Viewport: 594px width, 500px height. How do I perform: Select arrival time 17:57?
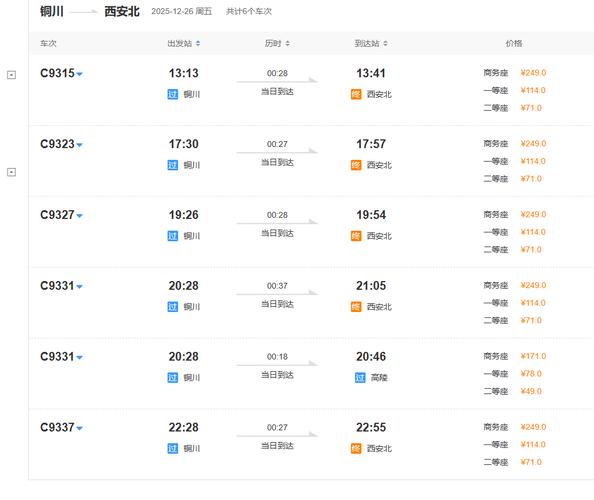371,144
